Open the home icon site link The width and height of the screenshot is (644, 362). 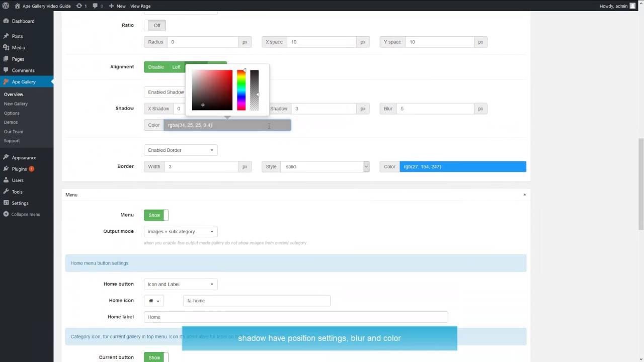pyautogui.click(x=18, y=6)
